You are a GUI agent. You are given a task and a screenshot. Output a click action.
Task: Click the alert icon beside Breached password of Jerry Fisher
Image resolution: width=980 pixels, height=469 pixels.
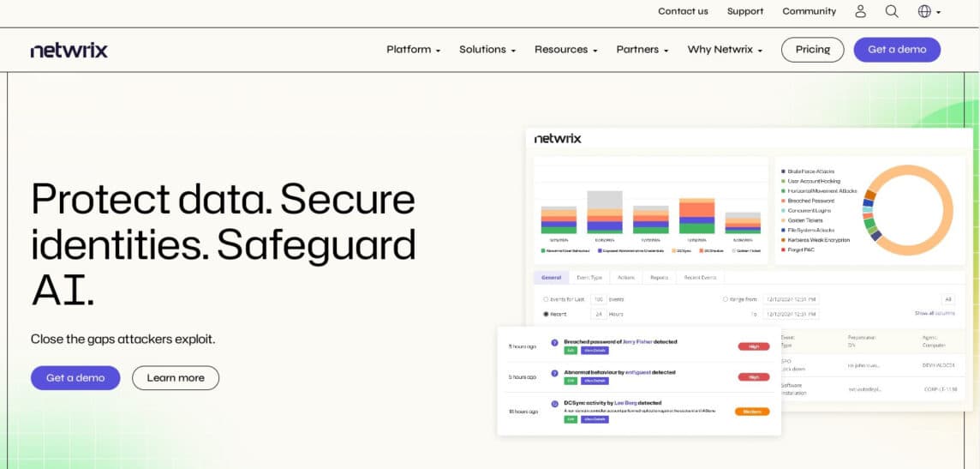554,343
